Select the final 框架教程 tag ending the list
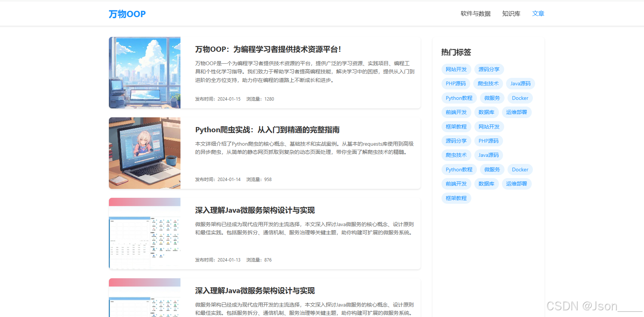This screenshot has width=644, height=317. point(456,198)
